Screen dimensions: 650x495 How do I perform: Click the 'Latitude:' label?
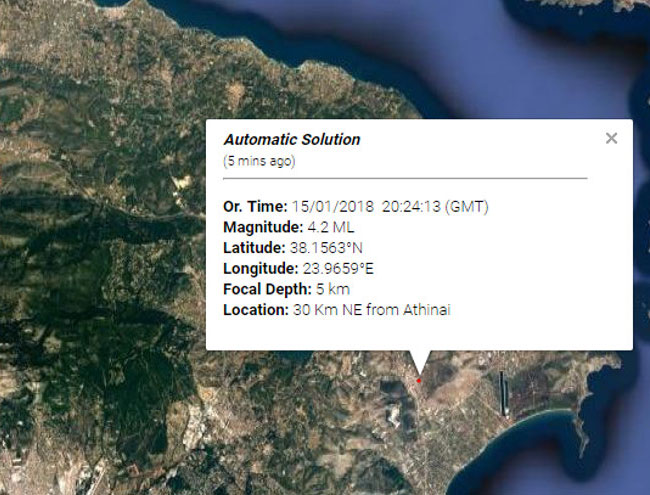tap(252, 248)
